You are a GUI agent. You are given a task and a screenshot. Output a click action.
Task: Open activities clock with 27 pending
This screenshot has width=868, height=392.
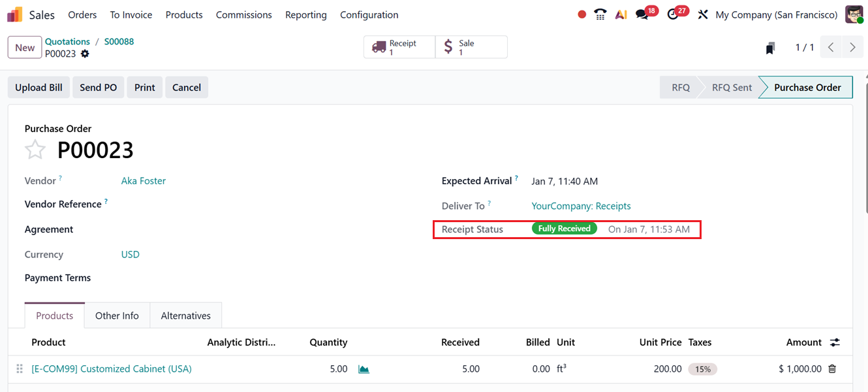point(674,14)
